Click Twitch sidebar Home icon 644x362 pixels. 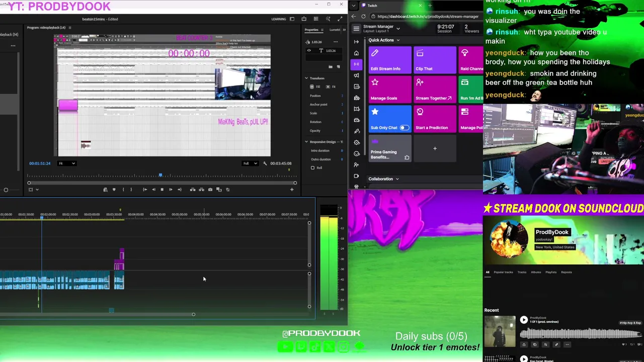click(356, 53)
